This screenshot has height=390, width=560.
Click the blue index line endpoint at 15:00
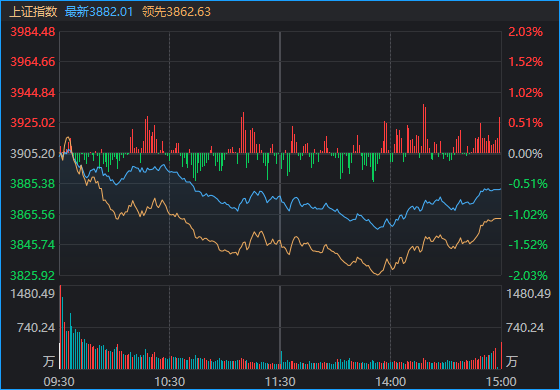tap(501, 189)
